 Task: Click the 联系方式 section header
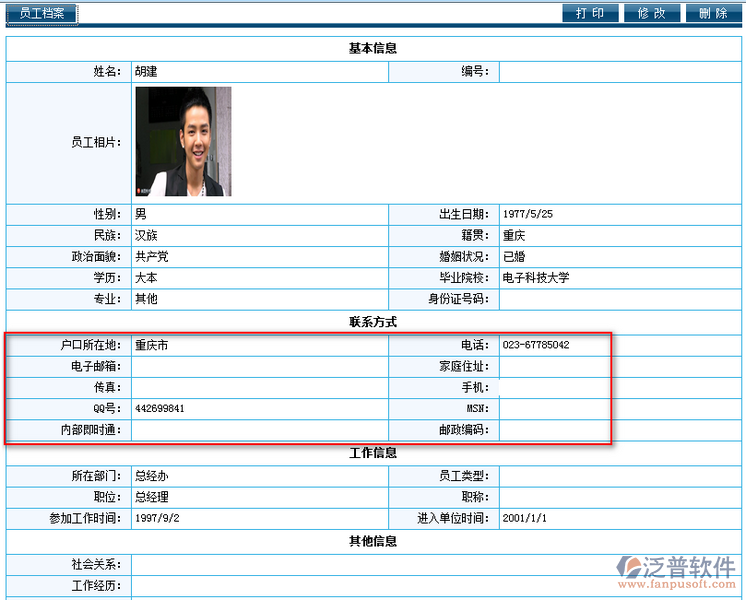(x=373, y=323)
